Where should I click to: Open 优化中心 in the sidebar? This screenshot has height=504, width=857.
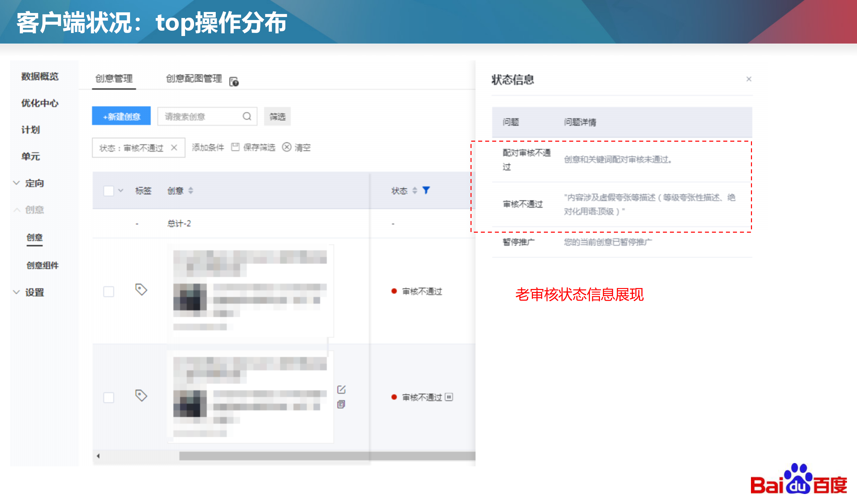point(40,103)
